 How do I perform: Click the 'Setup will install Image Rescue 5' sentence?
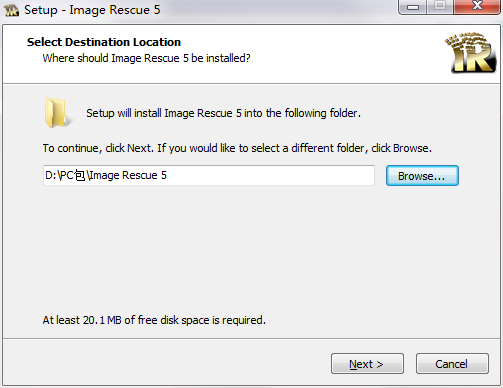point(223,113)
